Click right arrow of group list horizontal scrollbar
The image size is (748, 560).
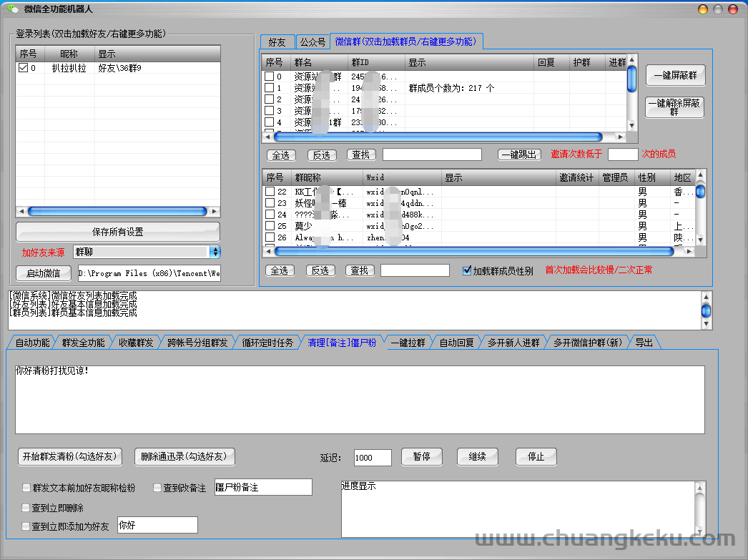620,137
